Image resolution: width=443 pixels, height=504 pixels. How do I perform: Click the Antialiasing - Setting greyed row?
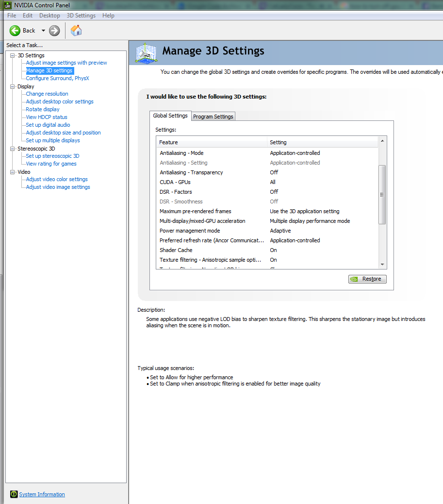click(x=268, y=163)
